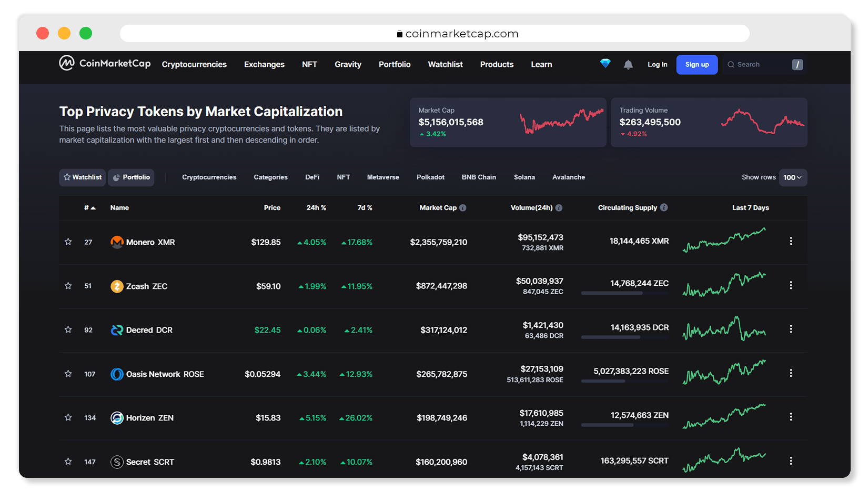
Task: Click the Zcash coin logo
Action: 117,286
